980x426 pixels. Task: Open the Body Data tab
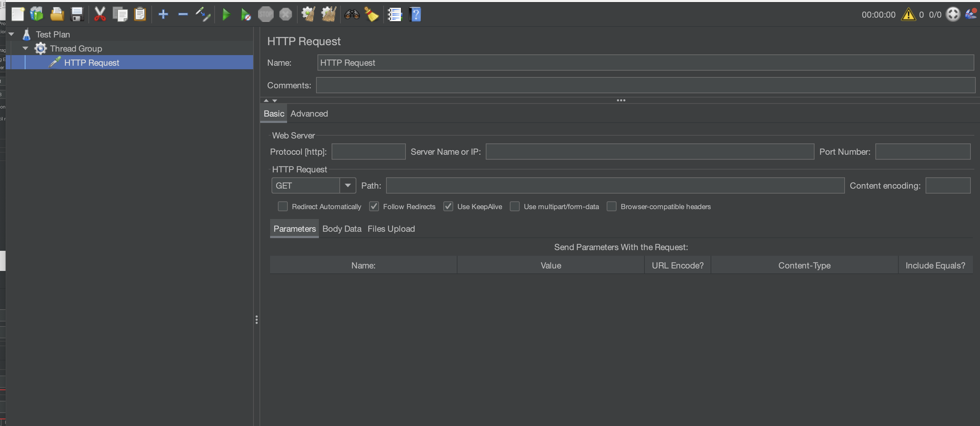(x=341, y=229)
